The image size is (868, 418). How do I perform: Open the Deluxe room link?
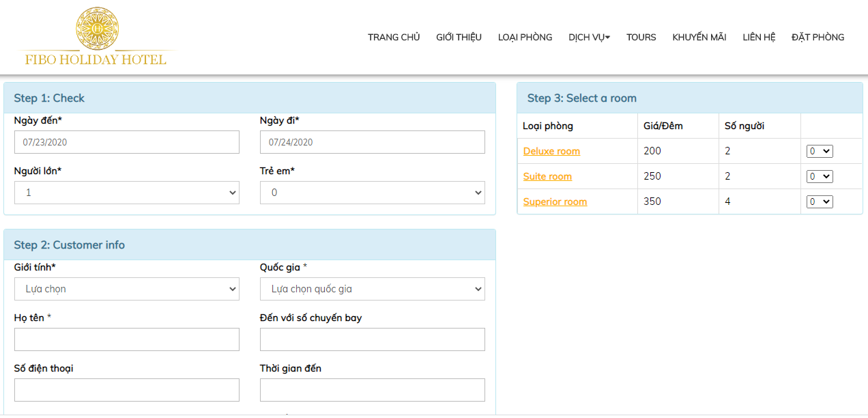(x=551, y=151)
